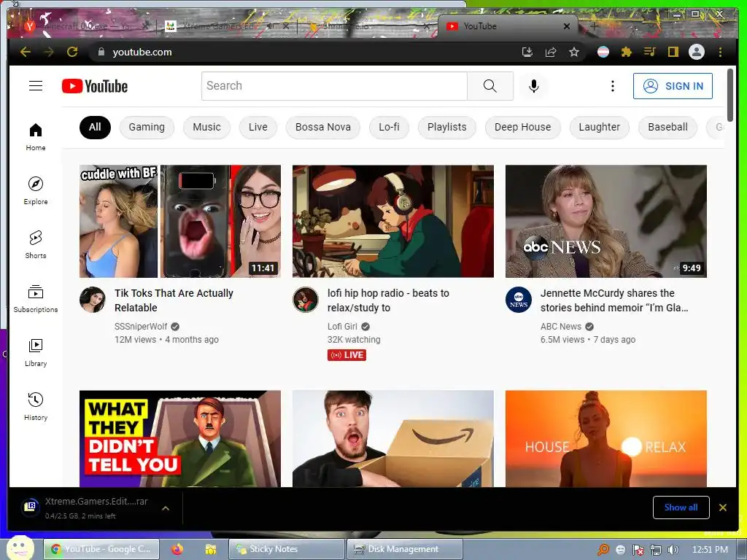
Task: Open the Lofi Girl channel name link
Action: [x=342, y=326]
